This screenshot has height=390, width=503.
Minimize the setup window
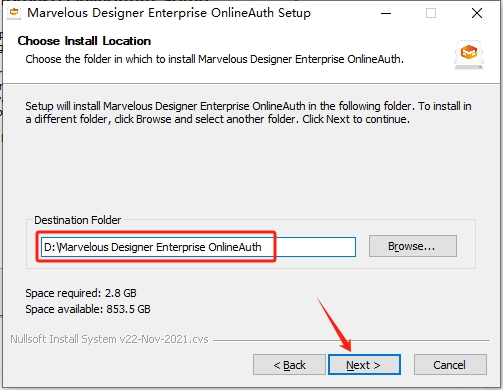click(386, 13)
